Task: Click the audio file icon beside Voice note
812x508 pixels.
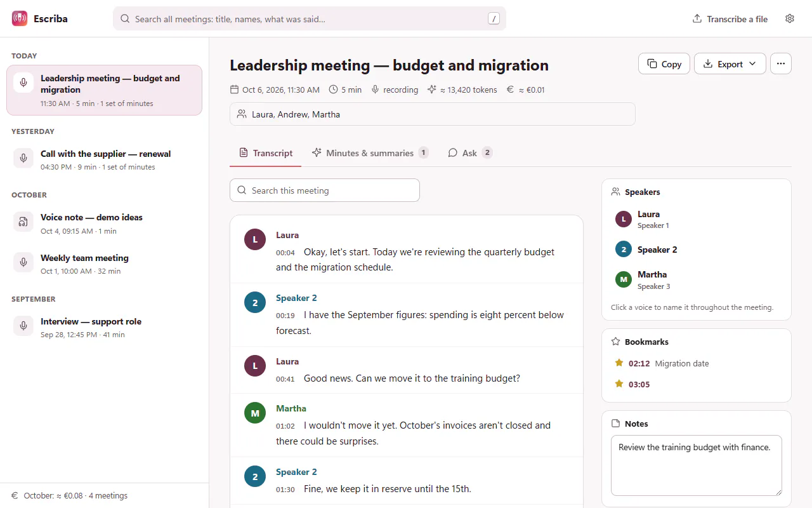Action: coord(23,222)
